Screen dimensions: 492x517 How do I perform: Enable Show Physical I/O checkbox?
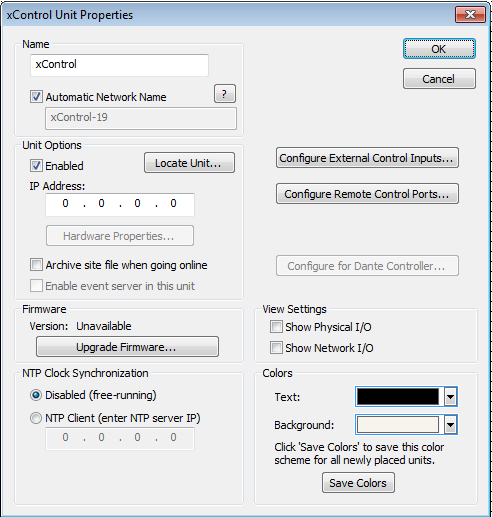276,327
